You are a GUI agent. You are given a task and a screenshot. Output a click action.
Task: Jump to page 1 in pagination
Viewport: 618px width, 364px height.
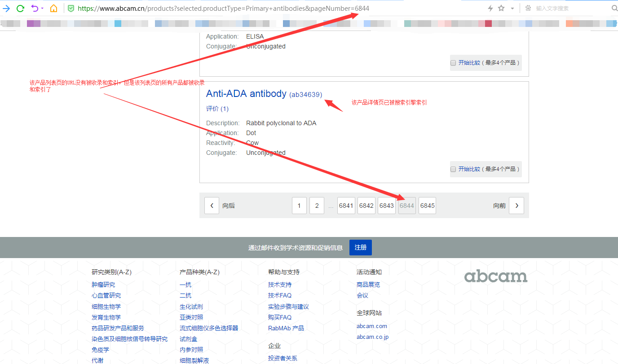(x=299, y=206)
